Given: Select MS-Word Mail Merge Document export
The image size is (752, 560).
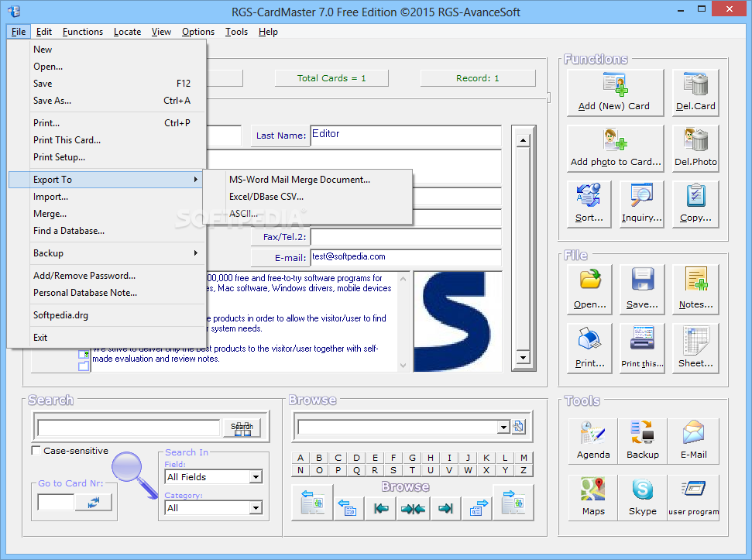Looking at the screenshot, I should click(x=307, y=180).
